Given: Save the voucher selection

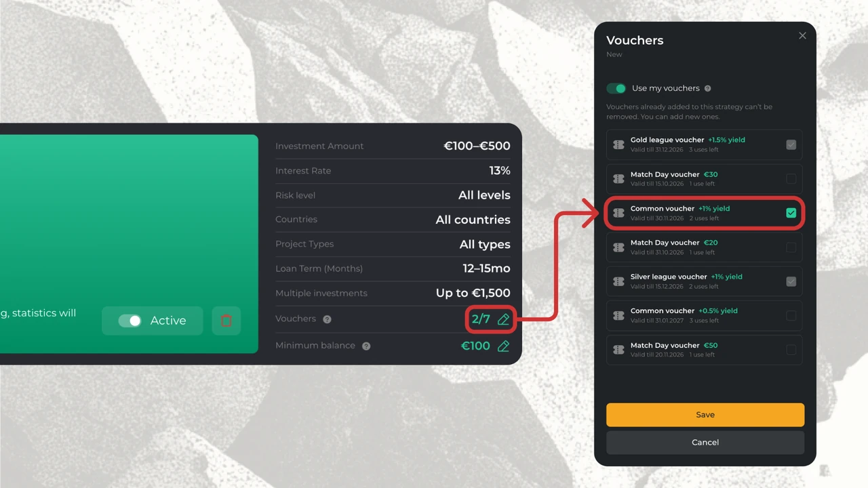Looking at the screenshot, I should click(x=705, y=415).
